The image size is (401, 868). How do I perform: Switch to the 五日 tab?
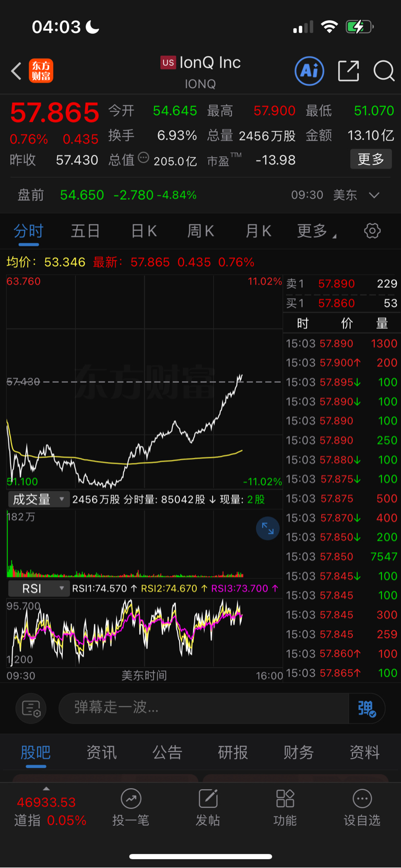tap(86, 231)
